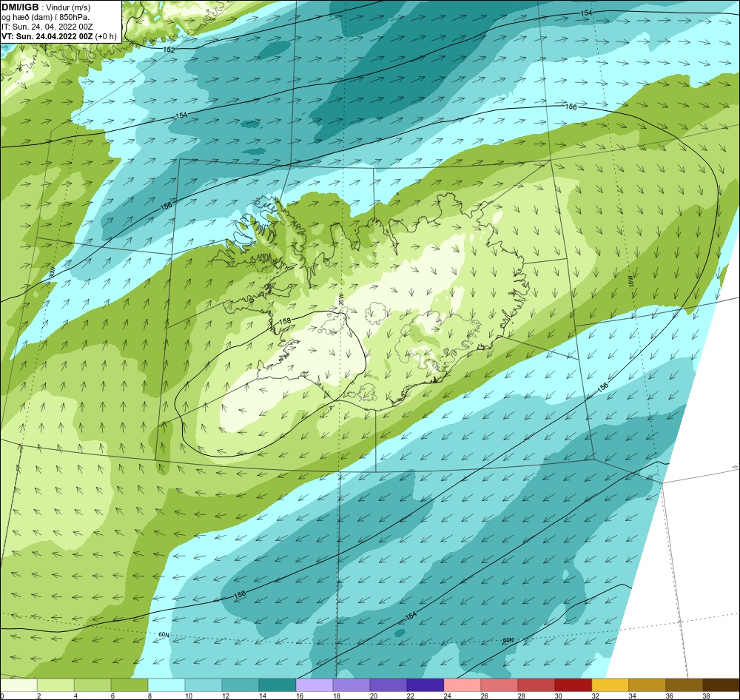Select the 14–16 m/s dark teal legend swatch
Viewport: 740px width, 700px height.
[x=277, y=685]
